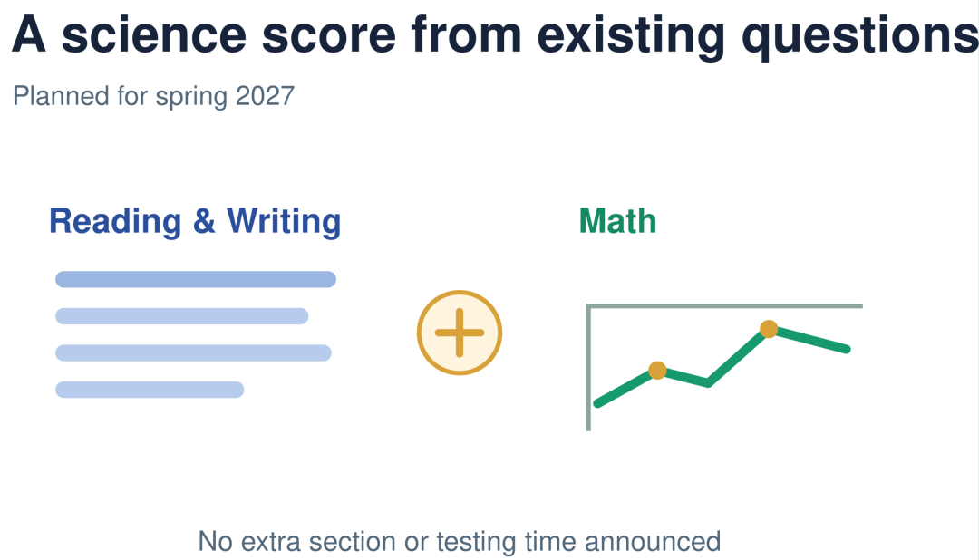Click the green line's dip between gold dots
The image size is (979, 560).
[x=708, y=382]
